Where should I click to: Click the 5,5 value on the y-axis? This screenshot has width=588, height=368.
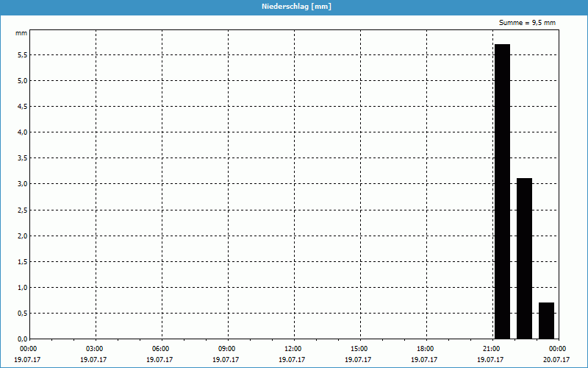tap(21, 55)
